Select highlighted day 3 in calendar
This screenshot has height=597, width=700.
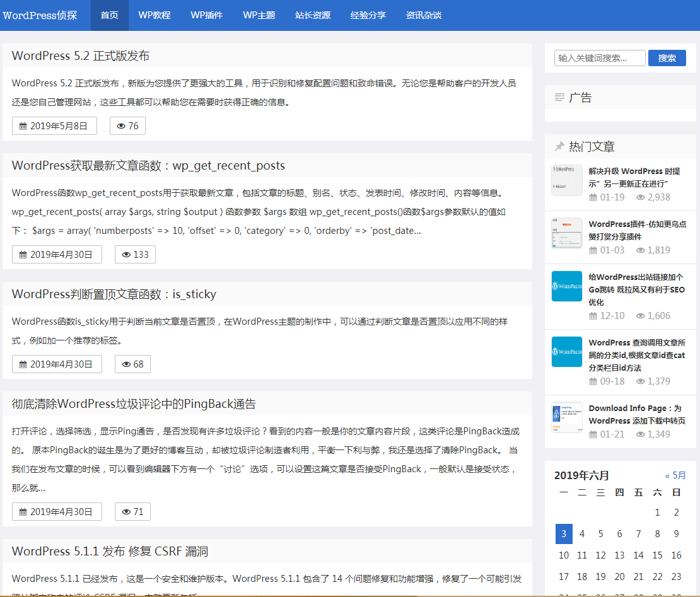click(x=564, y=534)
